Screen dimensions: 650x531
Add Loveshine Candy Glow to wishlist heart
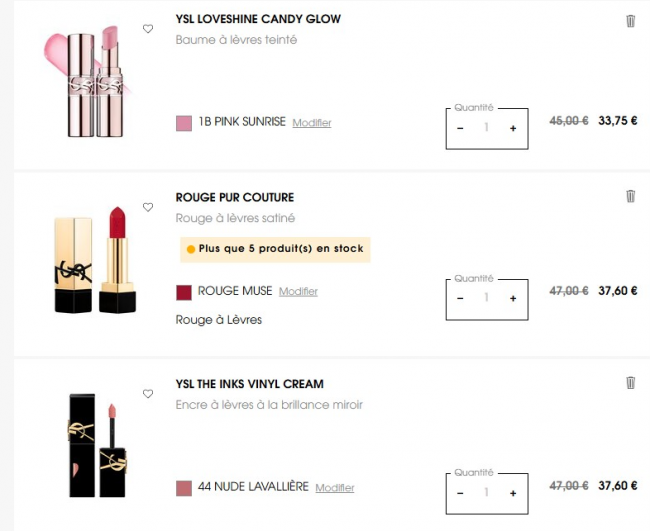(x=148, y=29)
